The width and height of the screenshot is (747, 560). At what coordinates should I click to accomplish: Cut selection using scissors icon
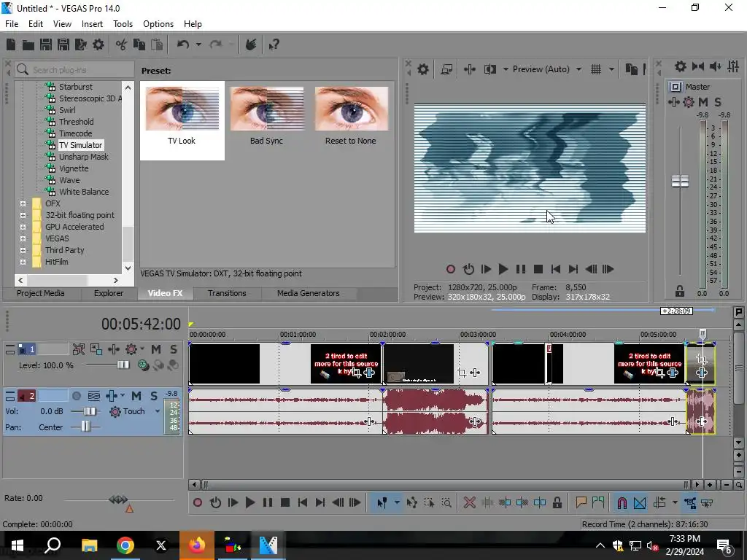click(x=122, y=44)
